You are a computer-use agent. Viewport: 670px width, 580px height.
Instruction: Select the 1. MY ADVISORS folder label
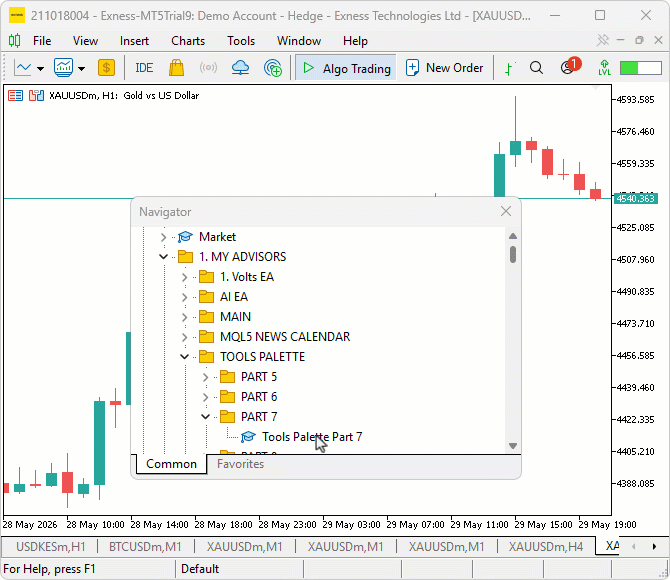242,257
